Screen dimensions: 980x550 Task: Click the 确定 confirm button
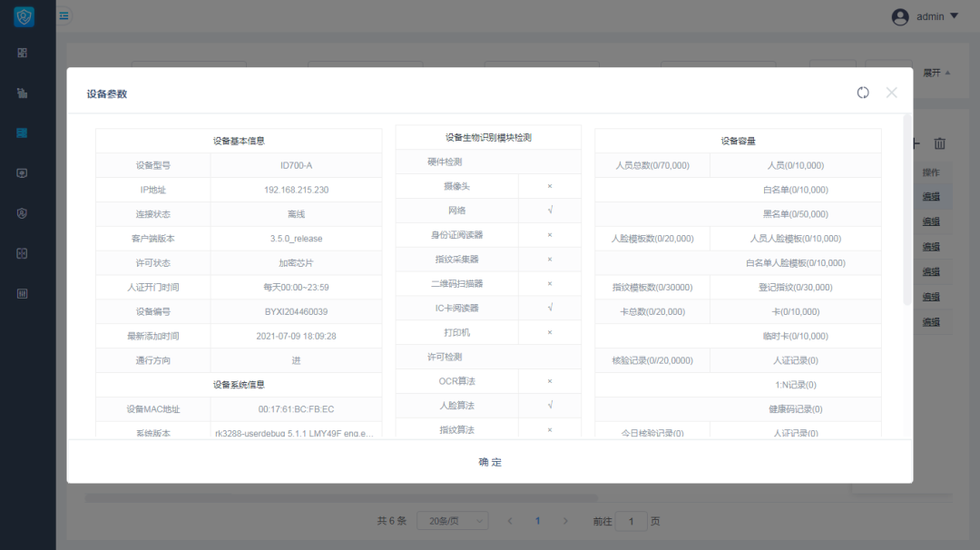tap(489, 461)
